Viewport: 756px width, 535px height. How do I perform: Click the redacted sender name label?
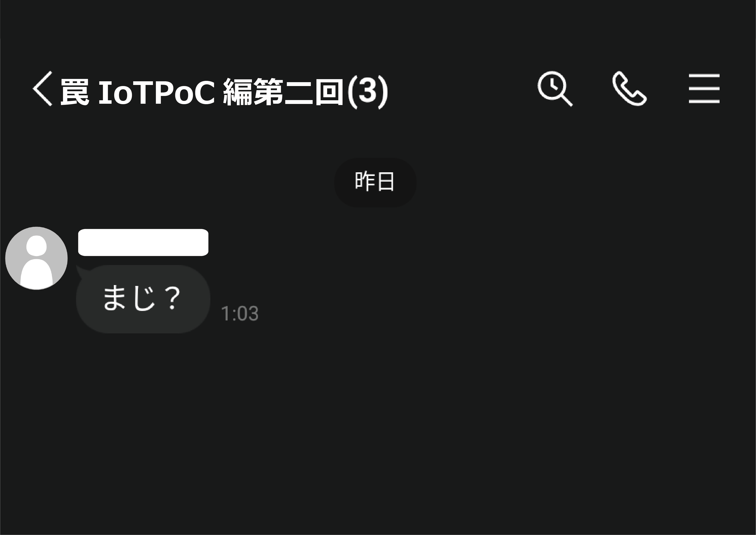coord(143,242)
